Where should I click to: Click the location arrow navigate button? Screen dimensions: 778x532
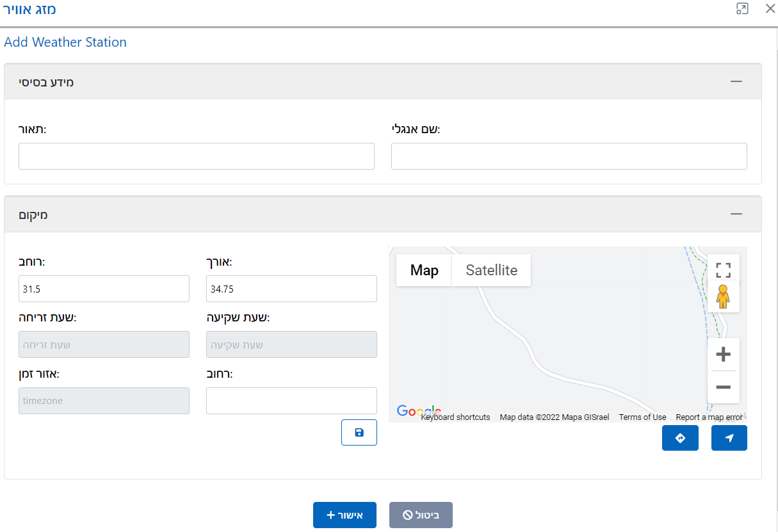729,438
